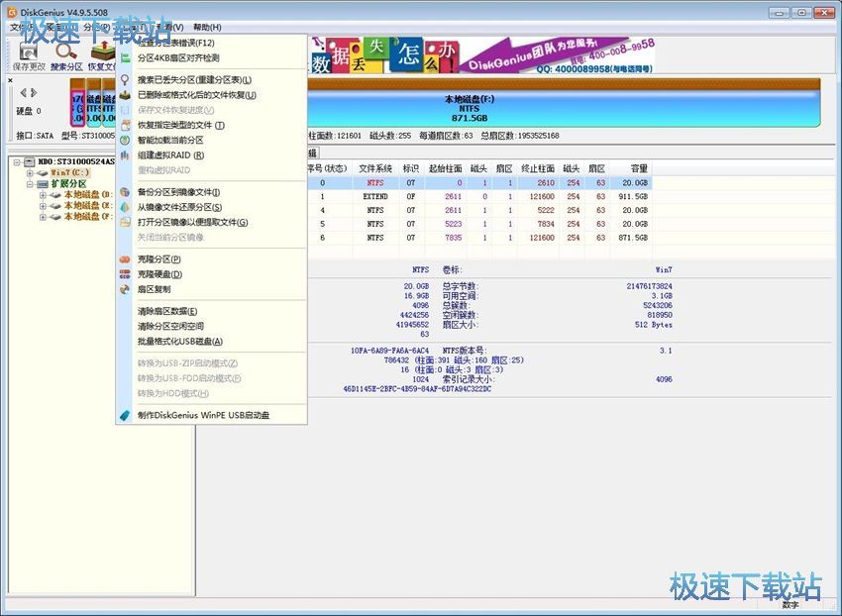Click drive icon beside 本地磁盘 (E:)
842x616 pixels.
pyautogui.click(x=55, y=206)
